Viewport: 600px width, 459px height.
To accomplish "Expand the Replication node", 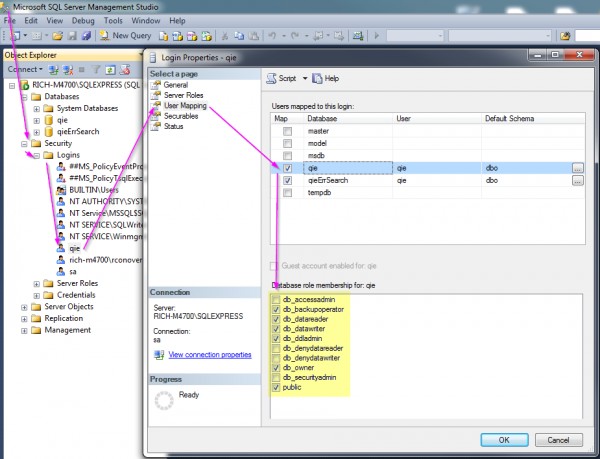I will pyautogui.click(x=24, y=319).
